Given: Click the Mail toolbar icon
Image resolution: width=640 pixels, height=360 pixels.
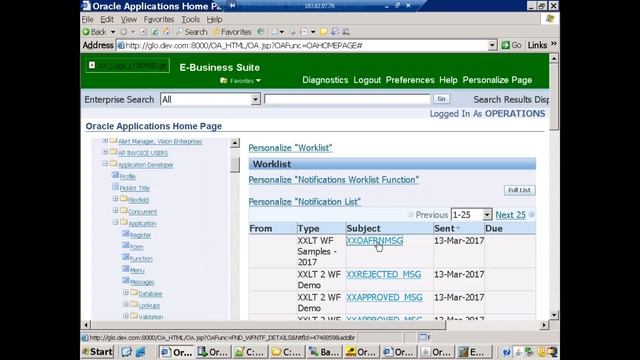Looking at the screenshot, I should coord(275,31).
